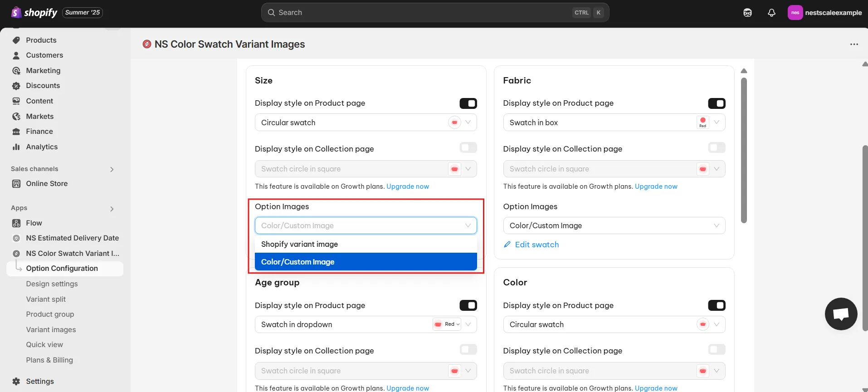Image resolution: width=868 pixels, height=392 pixels.
Task: Click the Content icon in sidebar
Action: tap(16, 101)
